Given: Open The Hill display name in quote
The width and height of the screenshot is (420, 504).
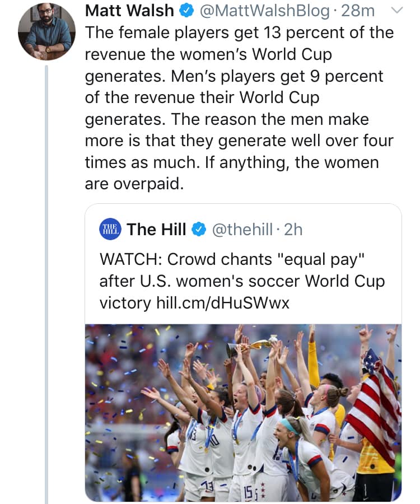Looking at the screenshot, I should click(156, 230).
